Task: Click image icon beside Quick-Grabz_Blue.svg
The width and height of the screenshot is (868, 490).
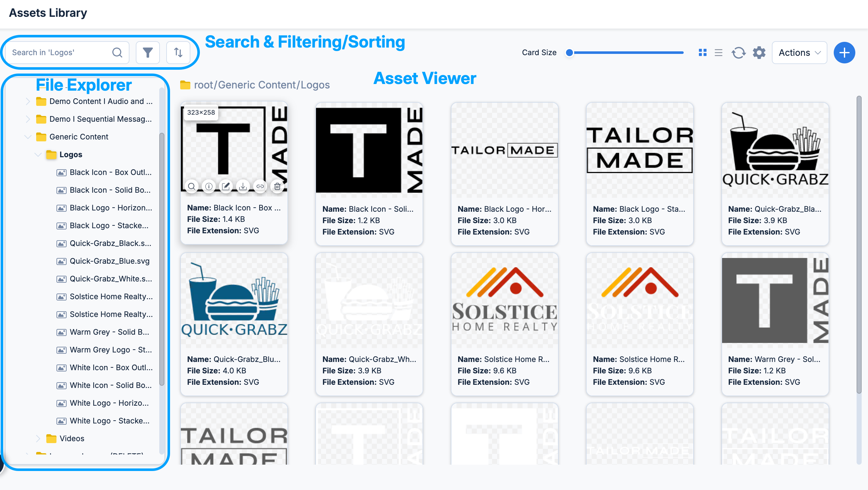Action: pos(61,261)
